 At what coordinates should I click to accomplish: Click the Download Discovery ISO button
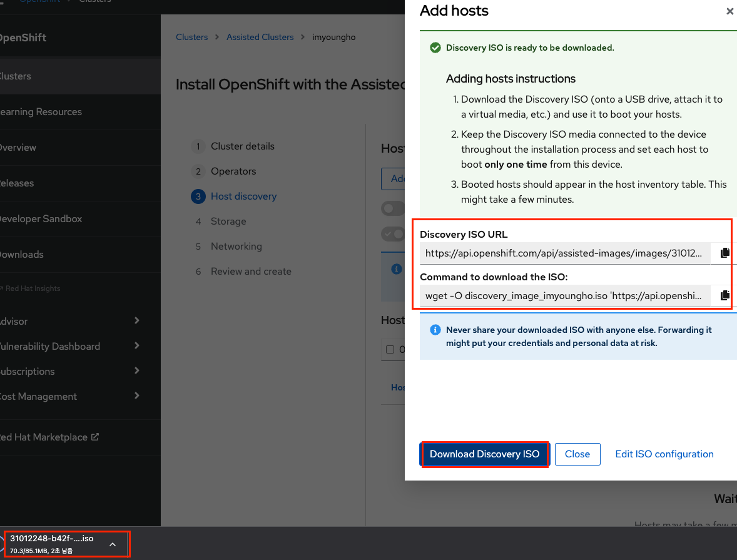click(x=484, y=454)
